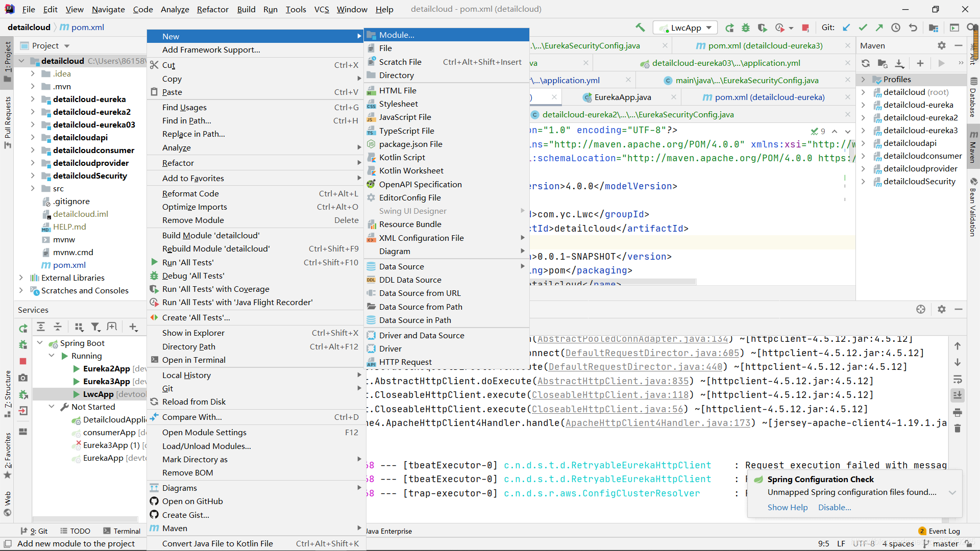
Task: Click 'Disable...' link in Spring Configuration notification
Action: point(835,507)
